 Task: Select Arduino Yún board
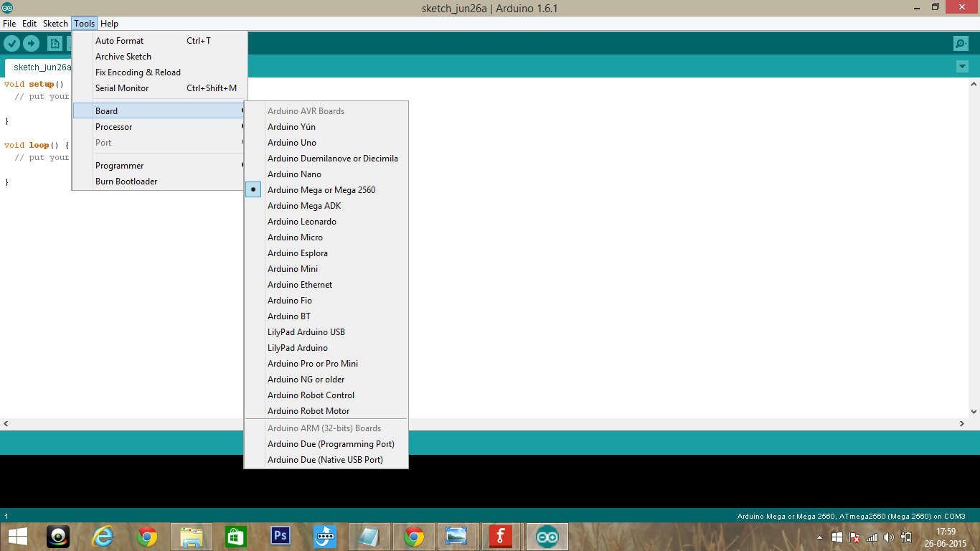point(326,127)
